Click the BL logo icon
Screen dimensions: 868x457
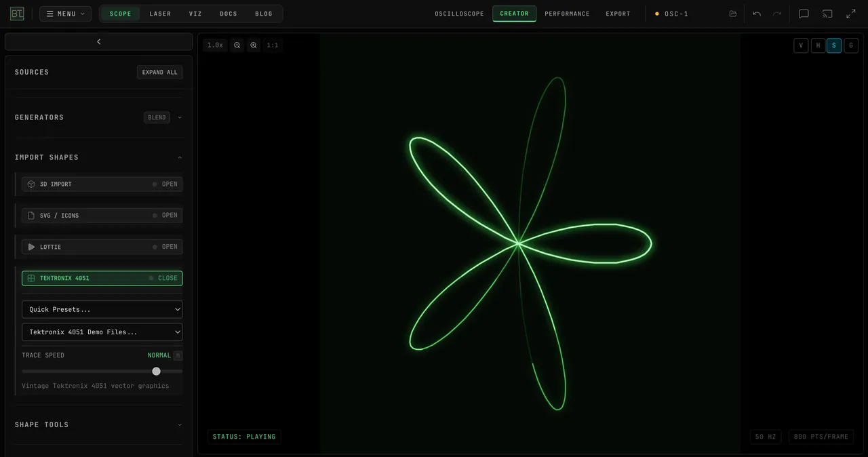click(17, 14)
